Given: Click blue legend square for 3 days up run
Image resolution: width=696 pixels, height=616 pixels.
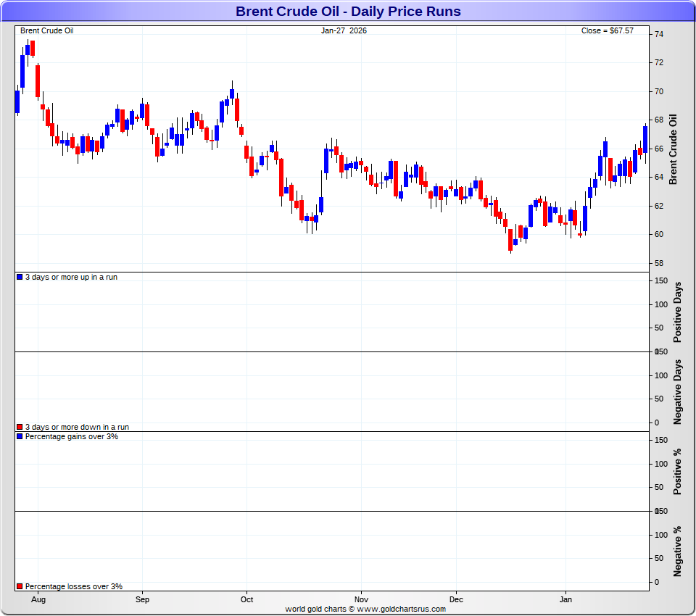Looking at the screenshot, I should pyautogui.click(x=20, y=277).
